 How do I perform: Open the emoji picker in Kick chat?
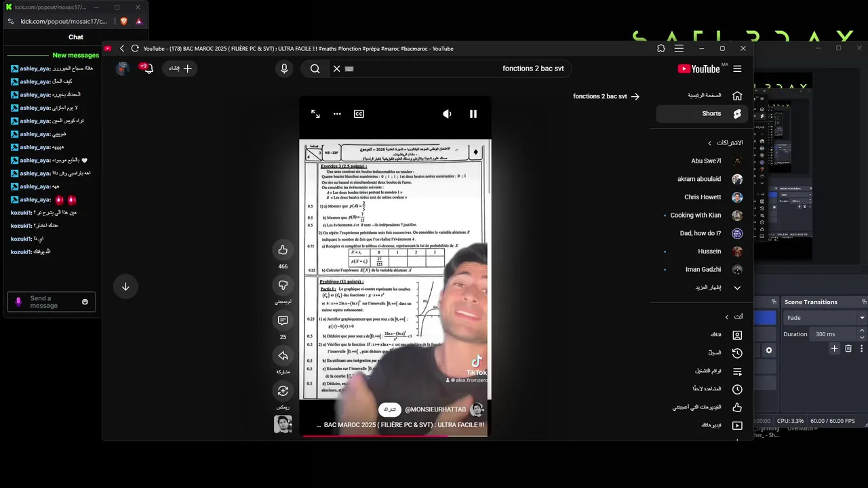pos(85,302)
